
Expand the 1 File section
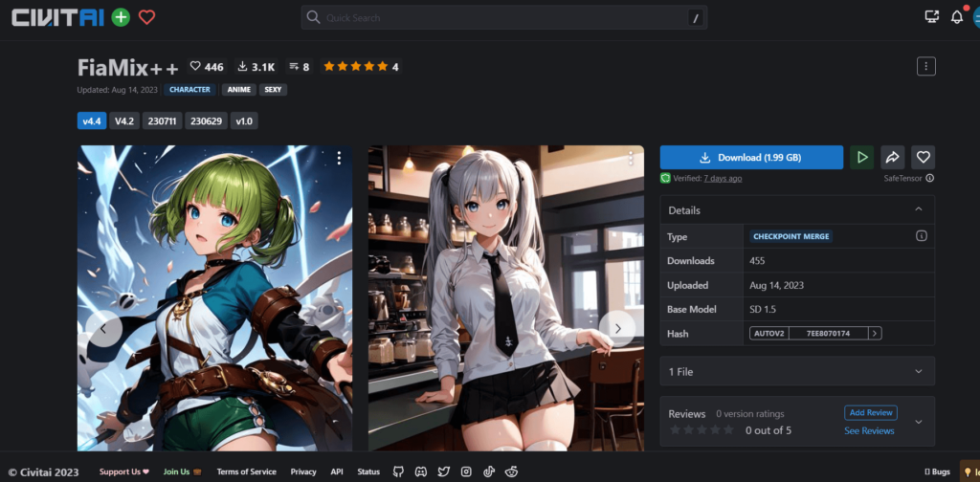(919, 371)
